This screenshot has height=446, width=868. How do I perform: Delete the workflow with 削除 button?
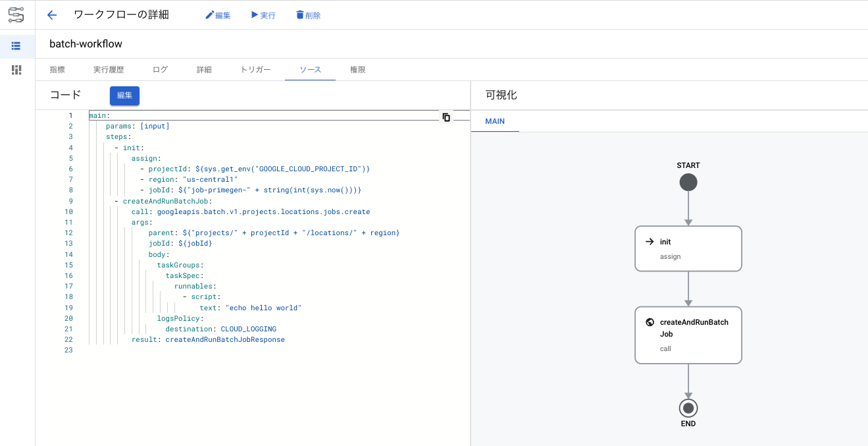(308, 15)
